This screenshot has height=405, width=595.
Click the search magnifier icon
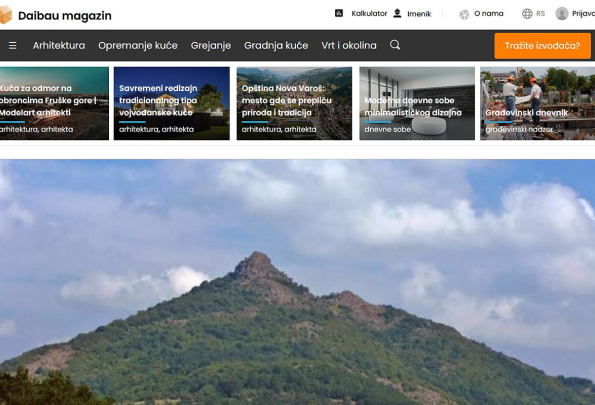(x=395, y=45)
